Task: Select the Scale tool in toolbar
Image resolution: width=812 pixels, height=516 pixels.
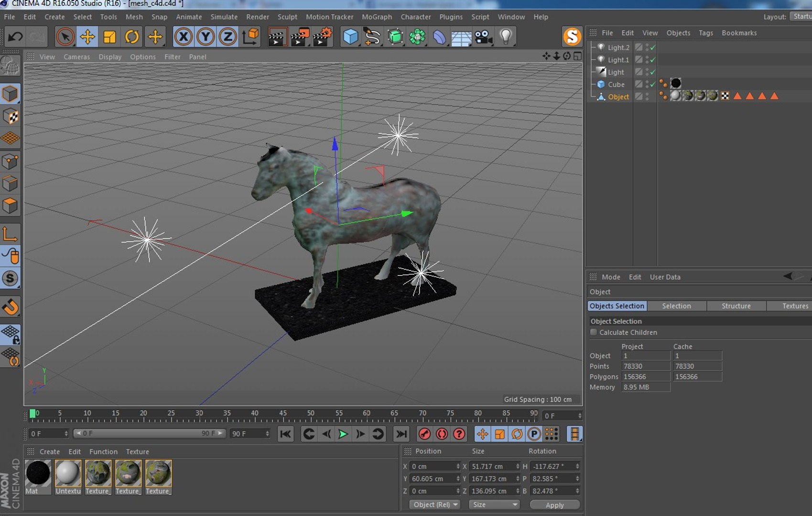Action: click(110, 37)
